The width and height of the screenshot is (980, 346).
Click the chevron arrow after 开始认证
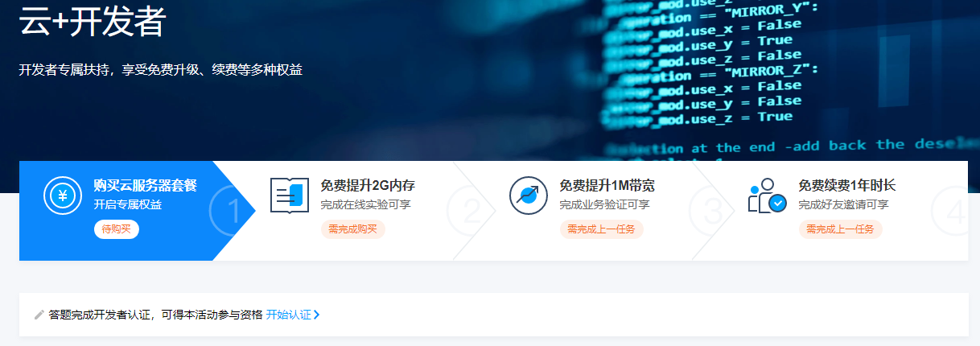(316, 315)
